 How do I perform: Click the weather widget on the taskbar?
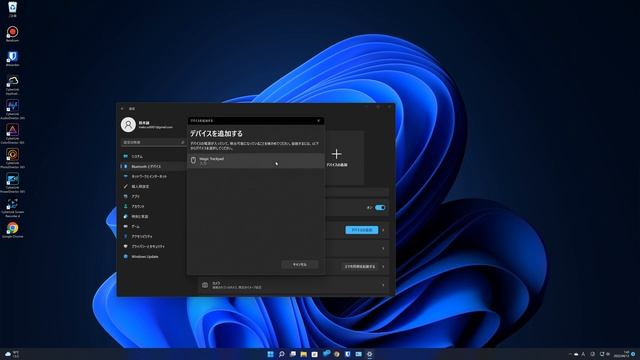coord(12,354)
